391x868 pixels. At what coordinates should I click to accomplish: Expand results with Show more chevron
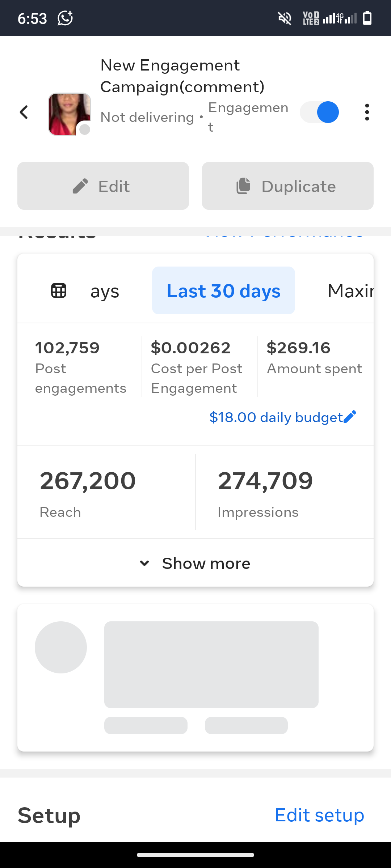[x=144, y=563]
